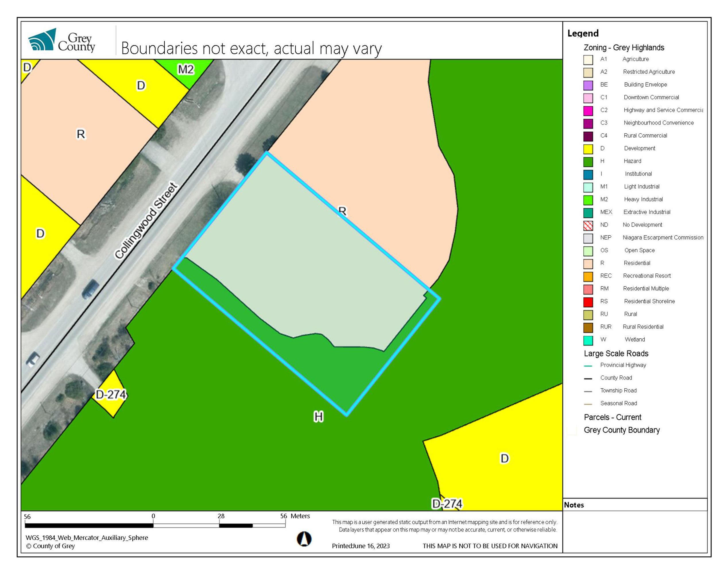Click the north arrow compass icon

[304, 539]
